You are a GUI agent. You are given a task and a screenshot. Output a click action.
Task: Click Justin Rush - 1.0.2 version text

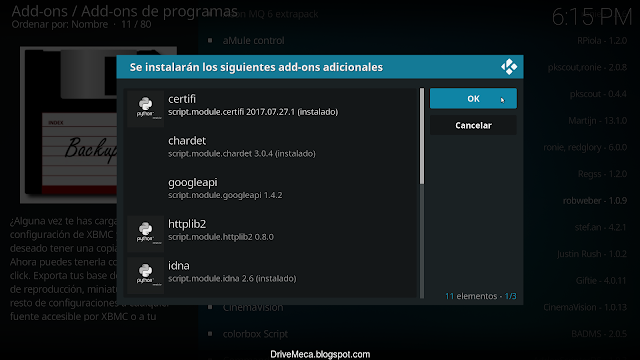(x=592, y=254)
